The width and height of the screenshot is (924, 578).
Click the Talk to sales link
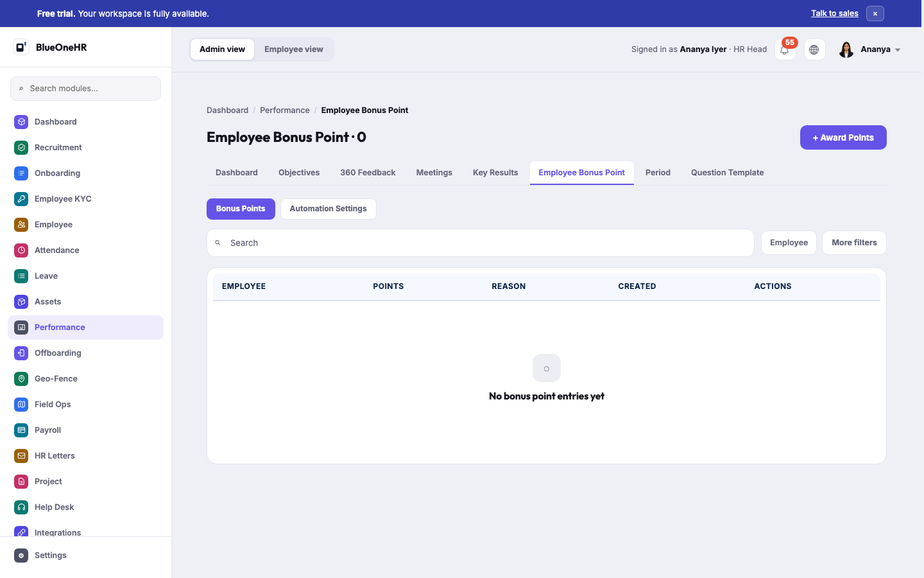coord(834,13)
